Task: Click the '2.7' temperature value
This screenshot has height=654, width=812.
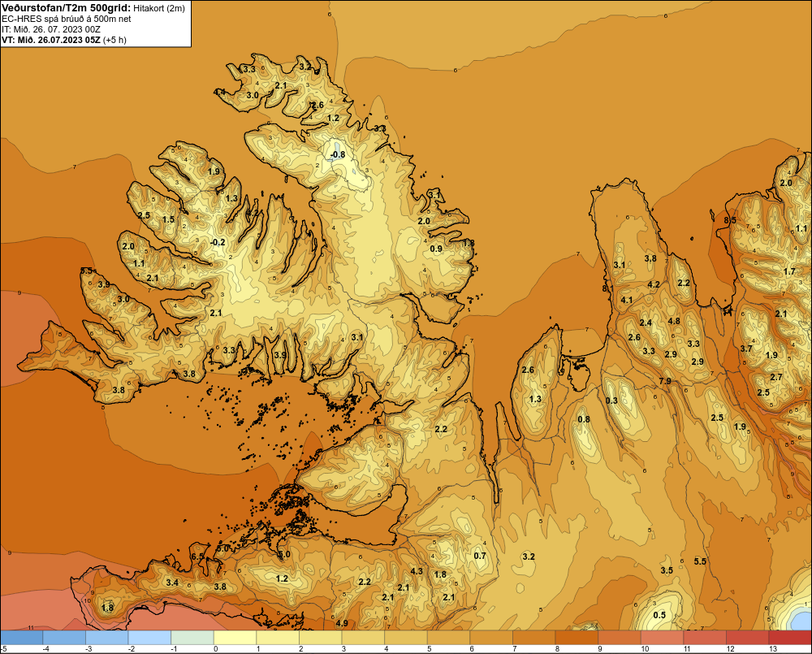Action: (776, 377)
